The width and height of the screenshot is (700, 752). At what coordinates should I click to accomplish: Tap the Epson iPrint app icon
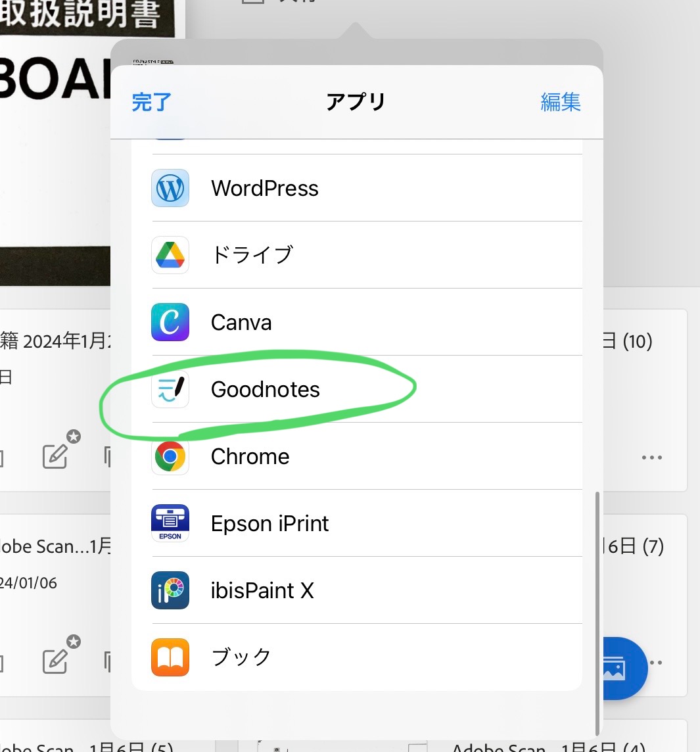170,523
